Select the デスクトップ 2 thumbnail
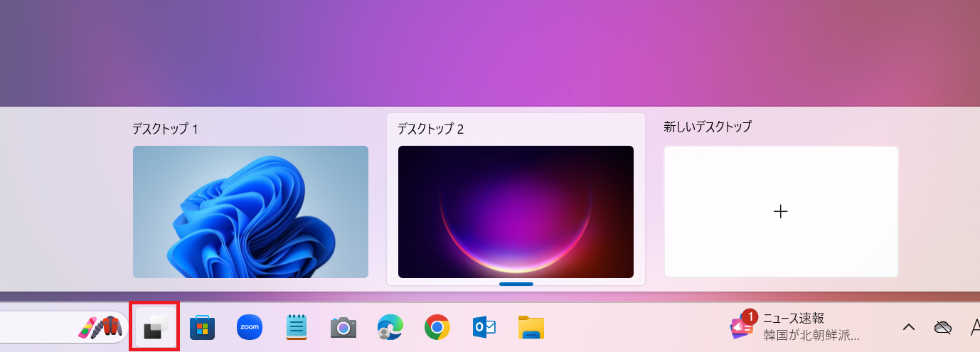The width and height of the screenshot is (980, 352). [x=516, y=212]
